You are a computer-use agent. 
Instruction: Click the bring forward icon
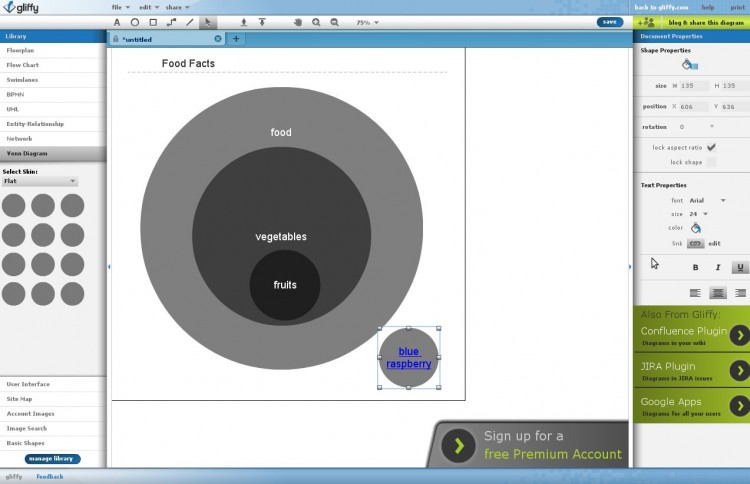243,22
